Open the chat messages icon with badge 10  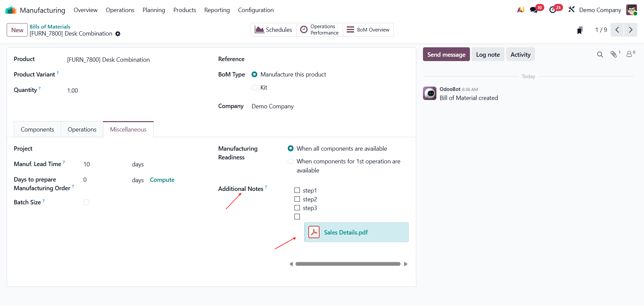pyautogui.click(x=534, y=10)
